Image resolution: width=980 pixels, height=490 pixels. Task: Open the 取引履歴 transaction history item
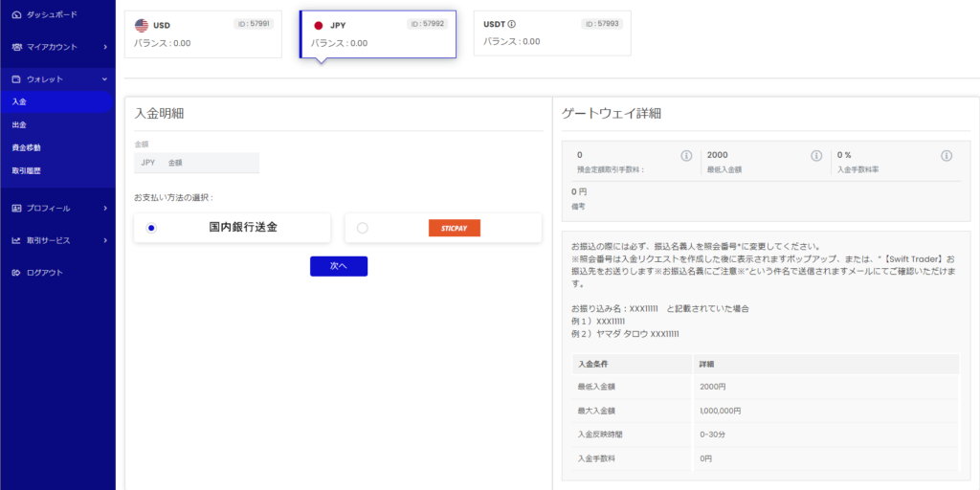[x=27, y=170]
